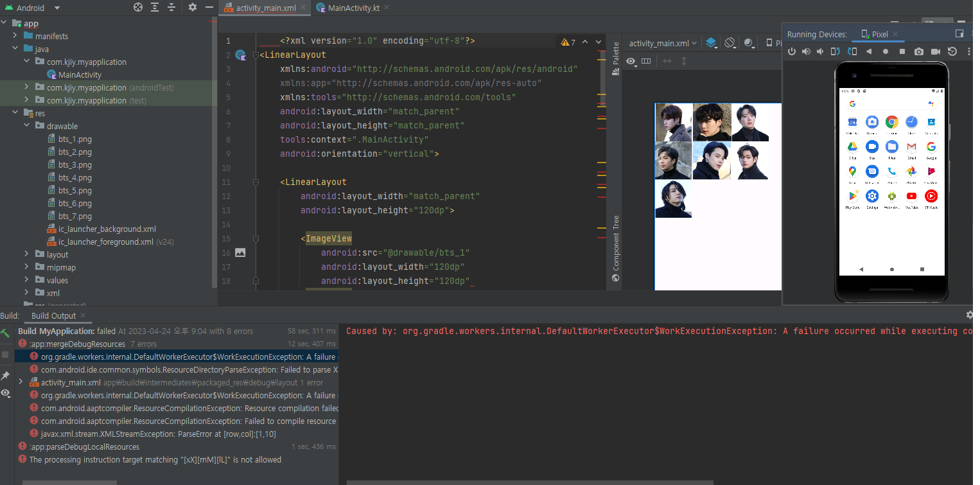
Task: Open the activity_main.xml design file dropdown
Action: point(663,43)
